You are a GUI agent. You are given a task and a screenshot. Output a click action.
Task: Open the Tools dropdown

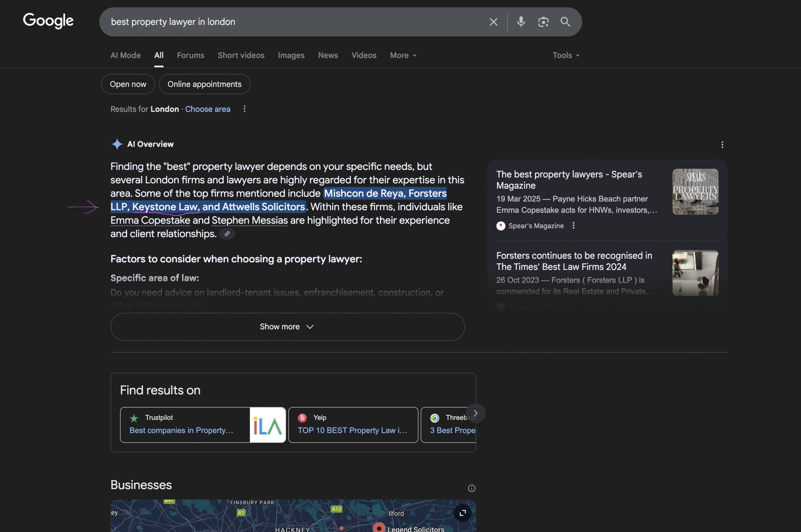(566, 55)
